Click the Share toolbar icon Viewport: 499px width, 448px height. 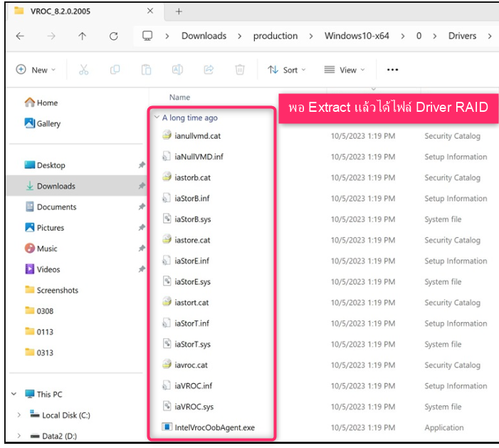[209, 70]
